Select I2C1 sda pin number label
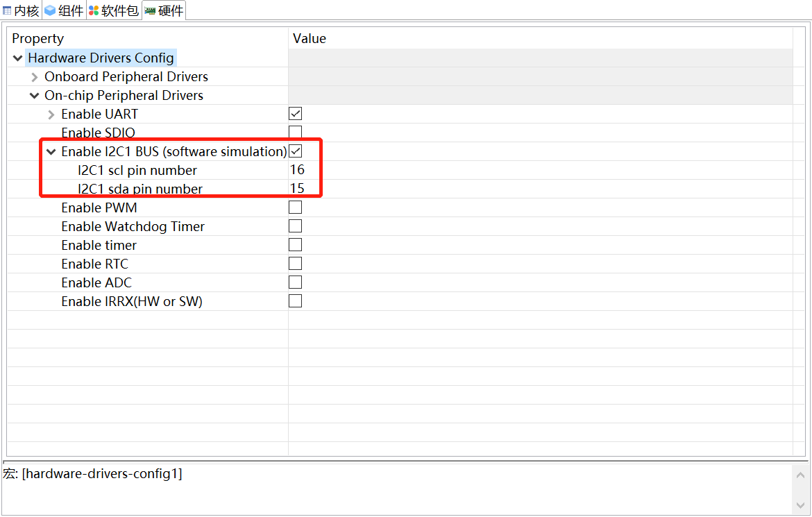Viewport: 812px width, 517px height. (139, 189)
